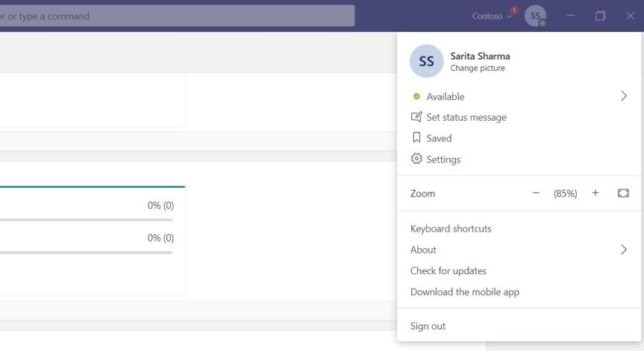Click the large SS profile picture
This screenshot has width=644, height=351.
click(426, 61)
